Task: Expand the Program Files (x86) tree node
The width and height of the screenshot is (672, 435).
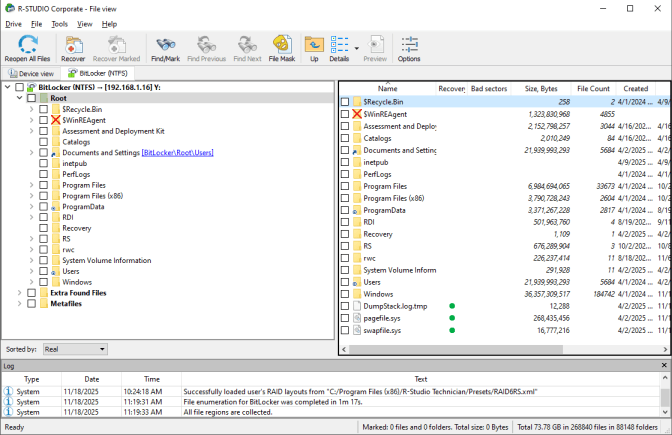Action: point(31,196)
